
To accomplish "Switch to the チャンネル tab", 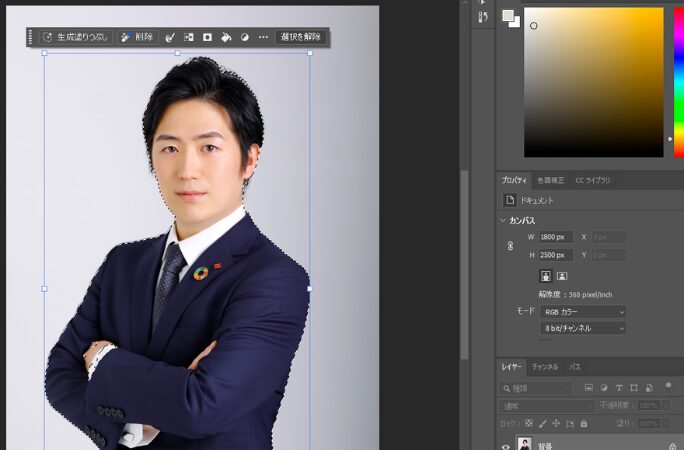I will pos(545,367).
